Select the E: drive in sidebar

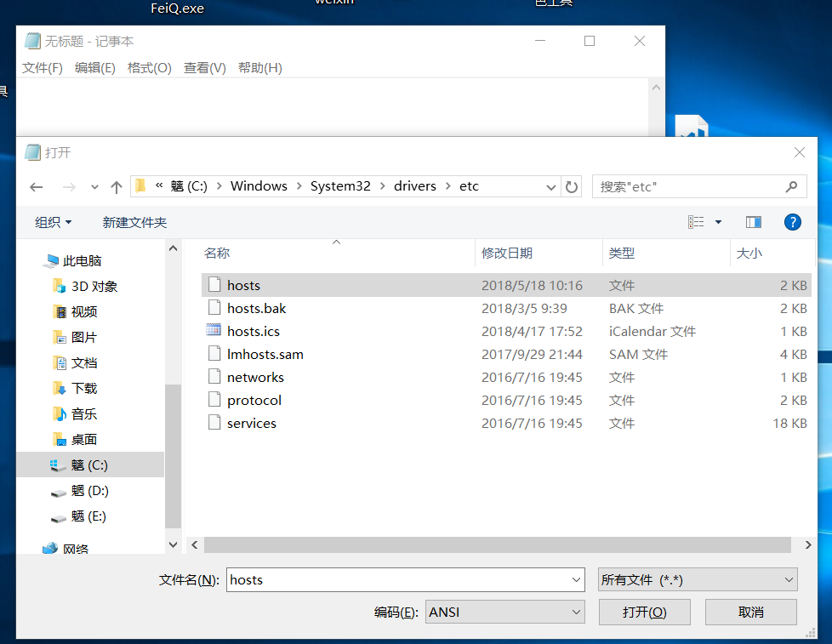click(78, 516)
